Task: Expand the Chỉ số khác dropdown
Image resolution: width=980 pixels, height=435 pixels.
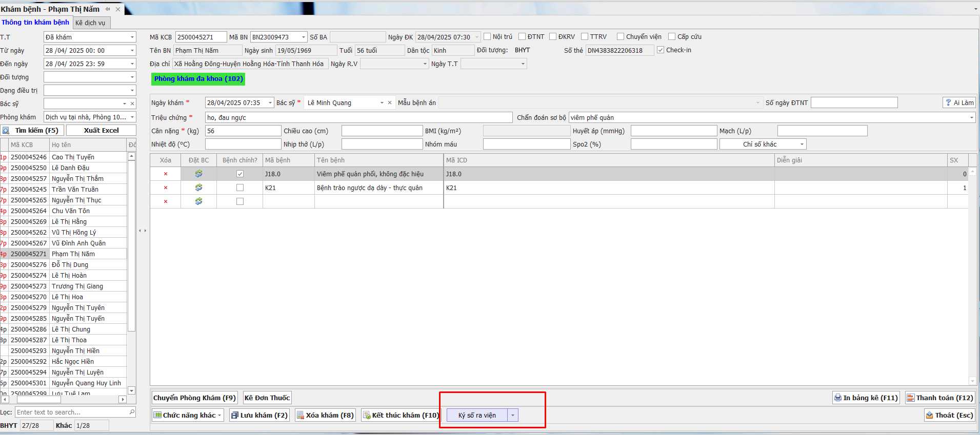Action: point(802,144)
